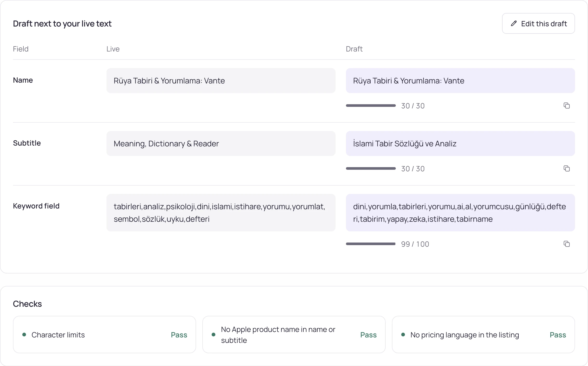Select the draft Name field box
The height and width of the screenshot is (366, 588).
460,81
